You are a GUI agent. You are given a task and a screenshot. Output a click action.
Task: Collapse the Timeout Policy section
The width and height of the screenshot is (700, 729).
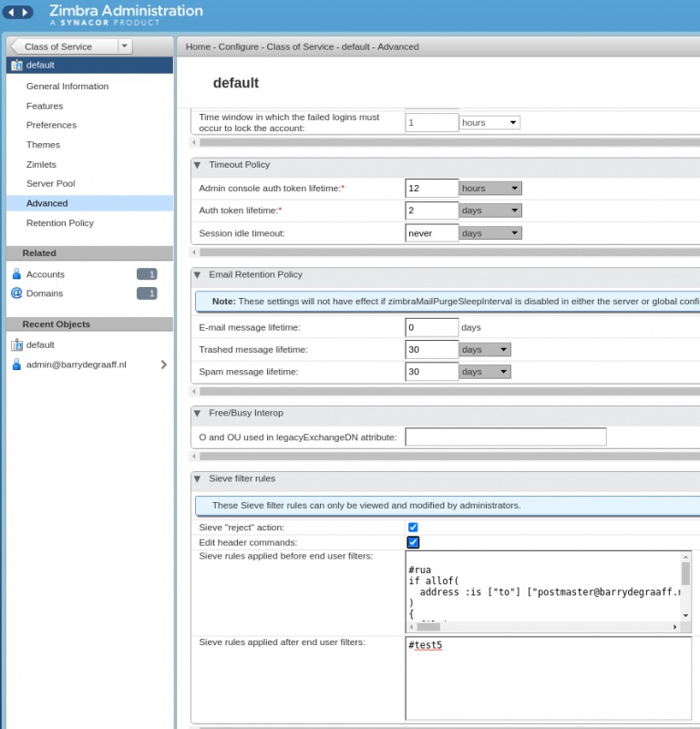pos(198,165)
